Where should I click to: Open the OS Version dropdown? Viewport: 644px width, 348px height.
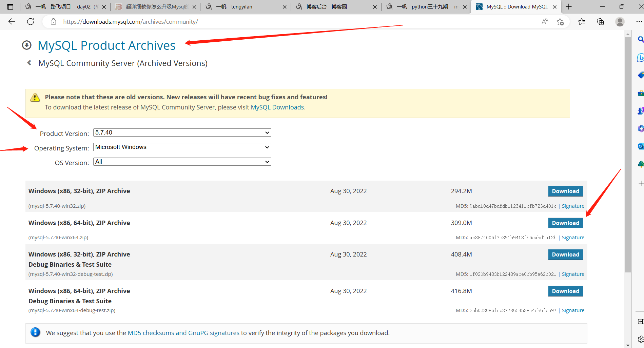(182, 162)
